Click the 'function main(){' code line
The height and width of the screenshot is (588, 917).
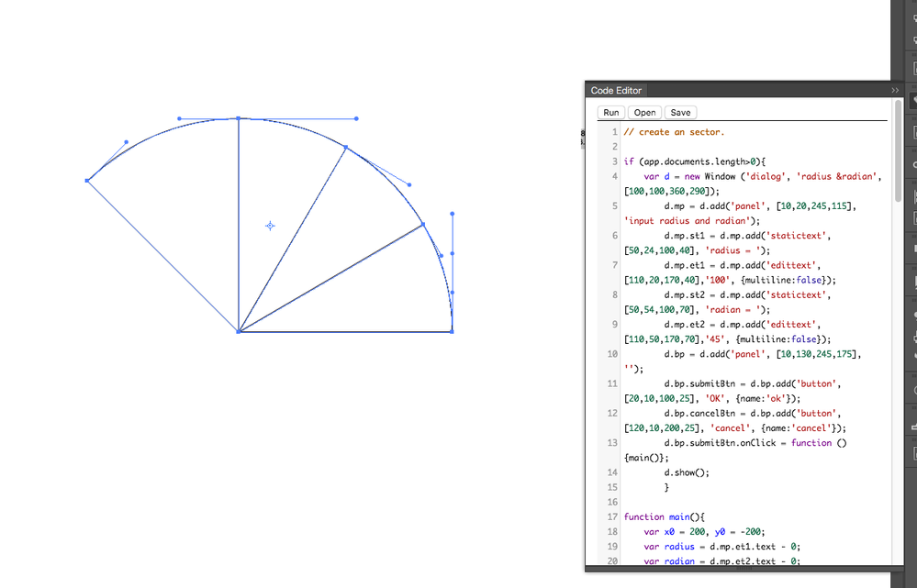665,517
